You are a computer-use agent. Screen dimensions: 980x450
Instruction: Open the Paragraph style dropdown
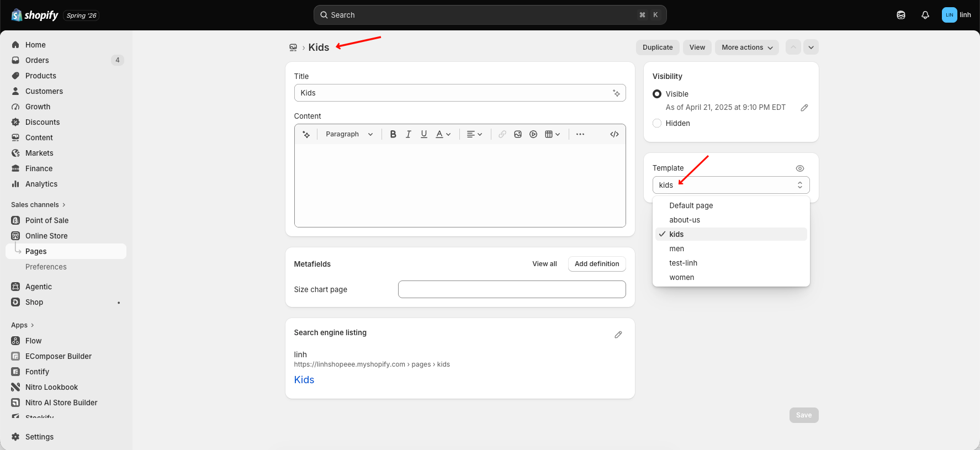(349, 134)
